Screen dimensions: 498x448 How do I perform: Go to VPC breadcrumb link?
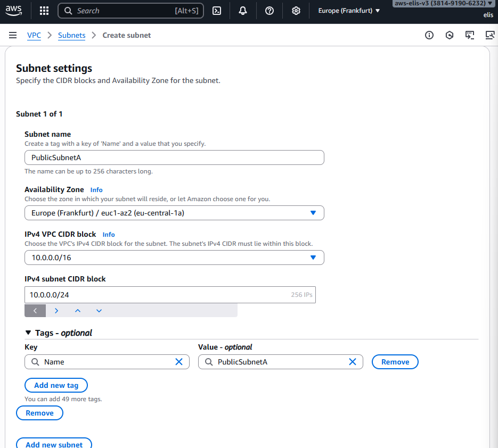click(x=34, y=35)
